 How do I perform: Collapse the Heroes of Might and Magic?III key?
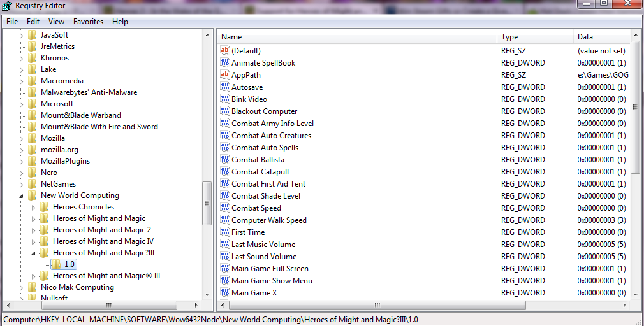[34, 253]
